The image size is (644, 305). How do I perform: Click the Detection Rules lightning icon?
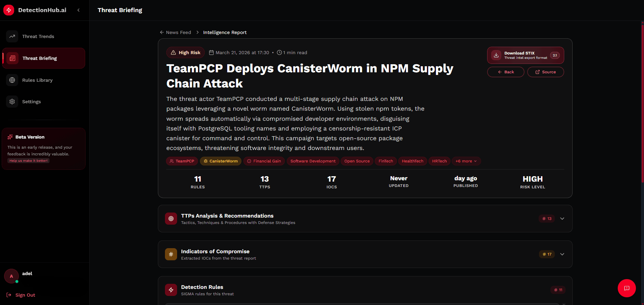click(x=171, y=290)
